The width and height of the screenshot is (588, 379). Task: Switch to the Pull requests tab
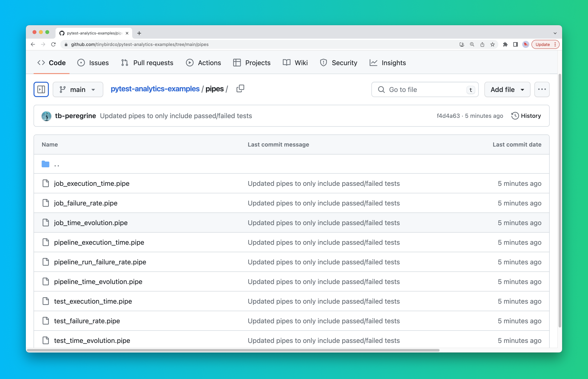[147, 63]
